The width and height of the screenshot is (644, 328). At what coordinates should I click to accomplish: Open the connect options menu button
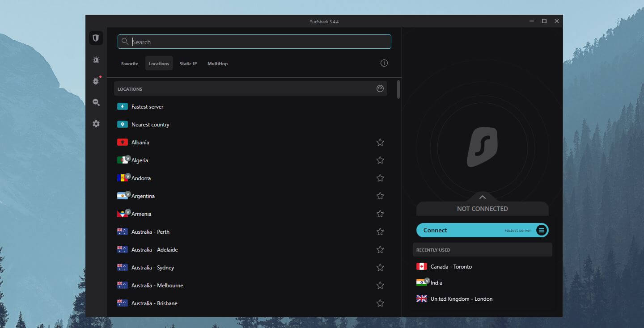tap(541, 230)
